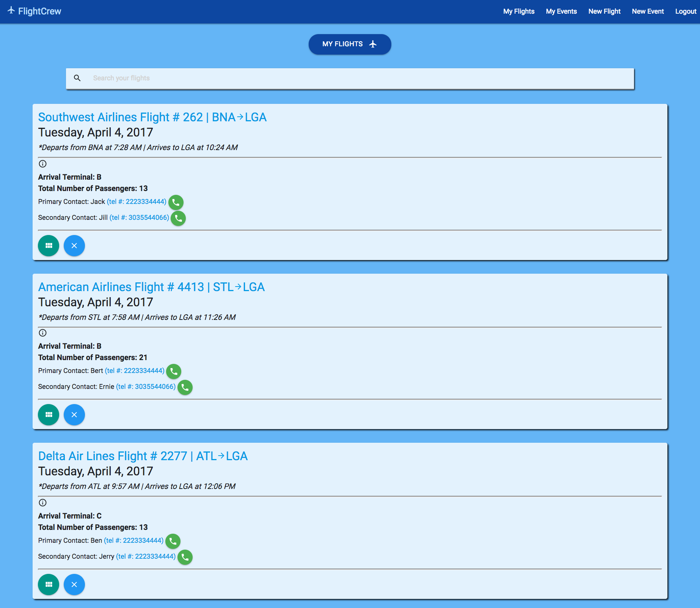Click the FlightCrew airplane logo icon
Screen dimensions: 700x608
click(x=11, y=11)
